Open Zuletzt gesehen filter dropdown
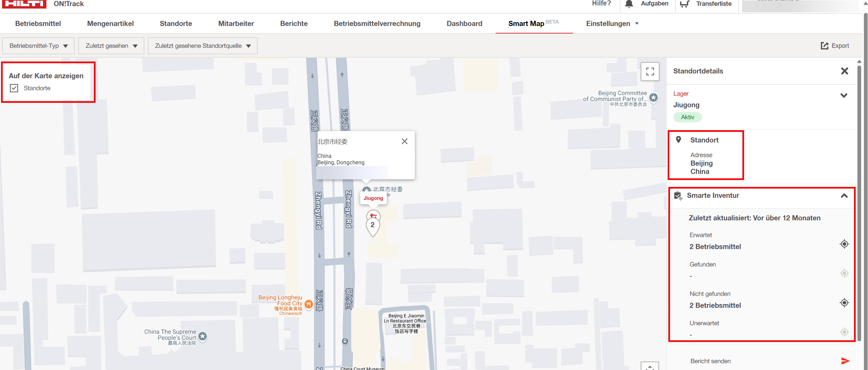Image resolution: width=868 pixels, height=370 pixels. [111, 46]
